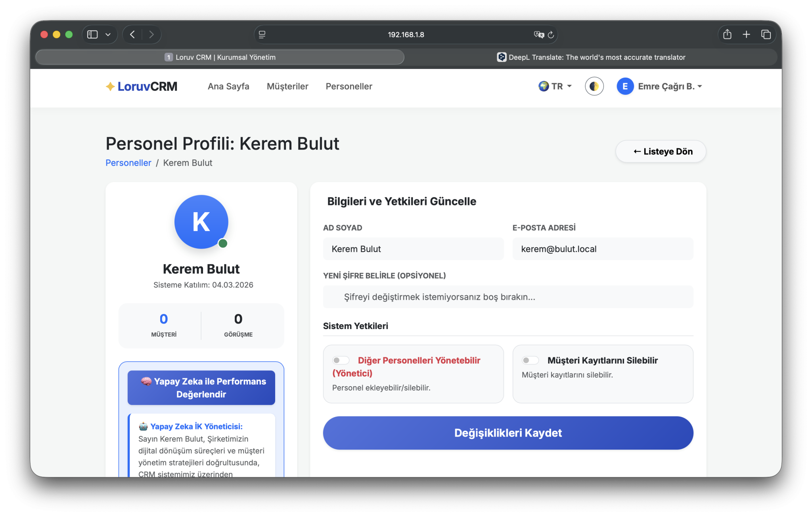Open a new tab with plus icon
Image resolution: width=812 pixels, height=517 pixels.
(x=746, y=34)
